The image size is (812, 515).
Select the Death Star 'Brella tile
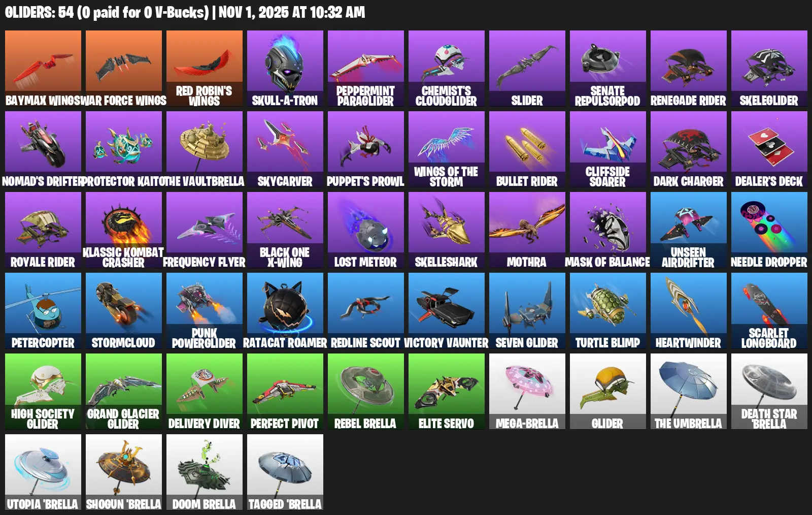click(x=769, y=392)
